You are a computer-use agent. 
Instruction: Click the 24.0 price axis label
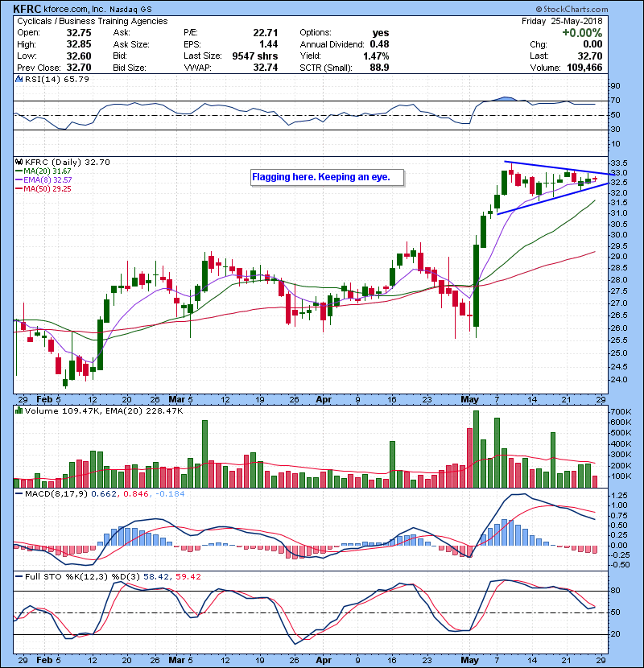pos(619,380)
